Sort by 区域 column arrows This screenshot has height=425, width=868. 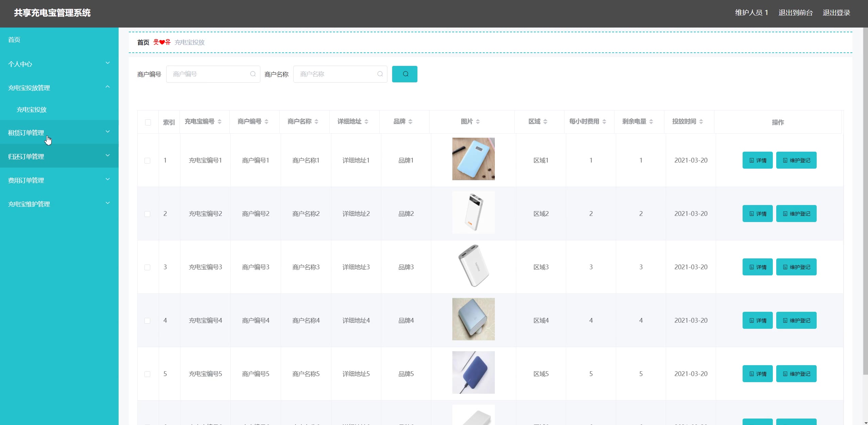click(x=545, y=121)
